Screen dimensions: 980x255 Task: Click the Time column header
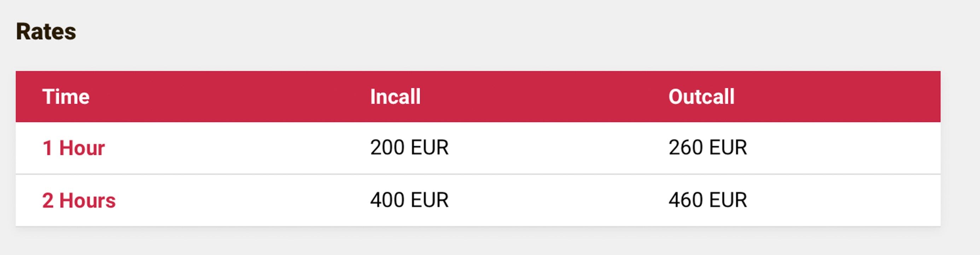(x=66, y=97)
